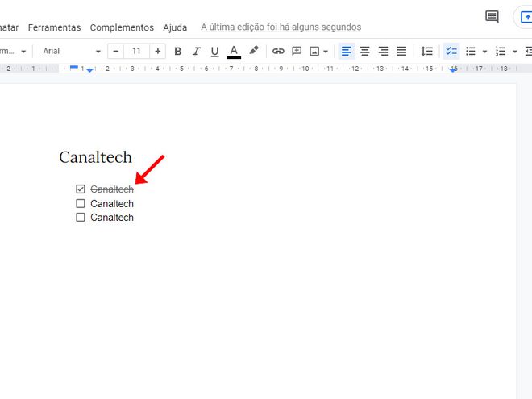Open the comment history icon

492,17
